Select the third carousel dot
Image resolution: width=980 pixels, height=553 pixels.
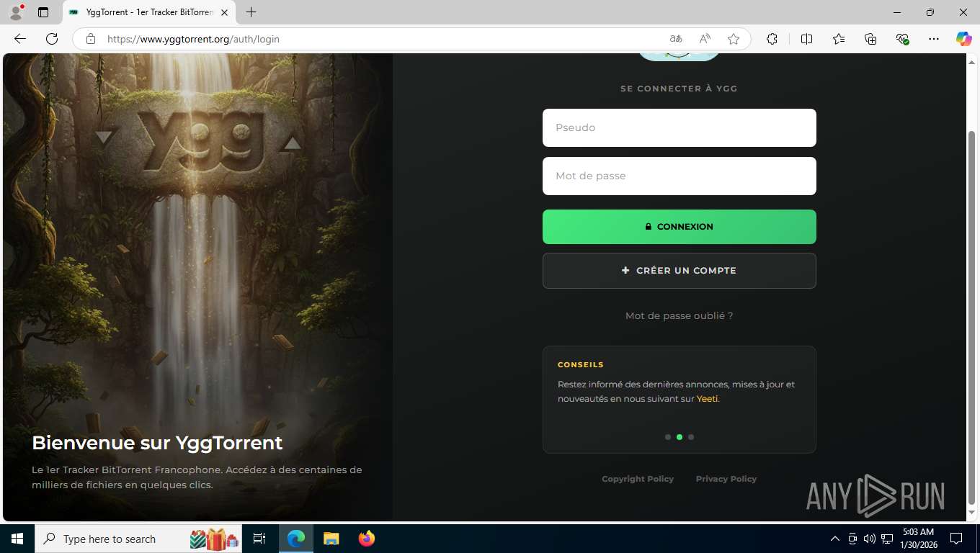click(x=691, y=437)
